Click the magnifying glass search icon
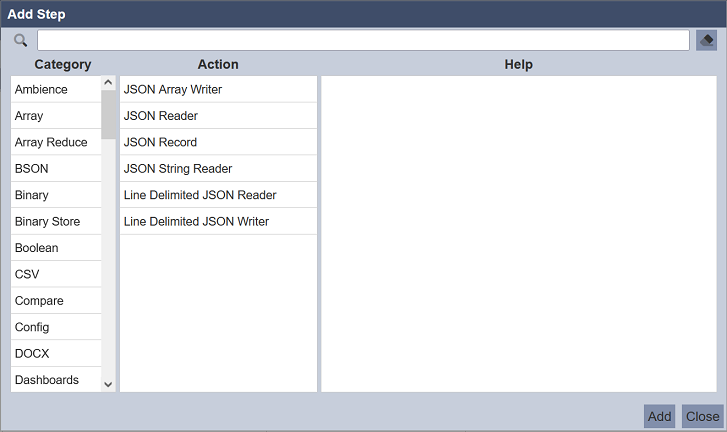The height and width of the screenshot is (432, 727). (20, 40)
